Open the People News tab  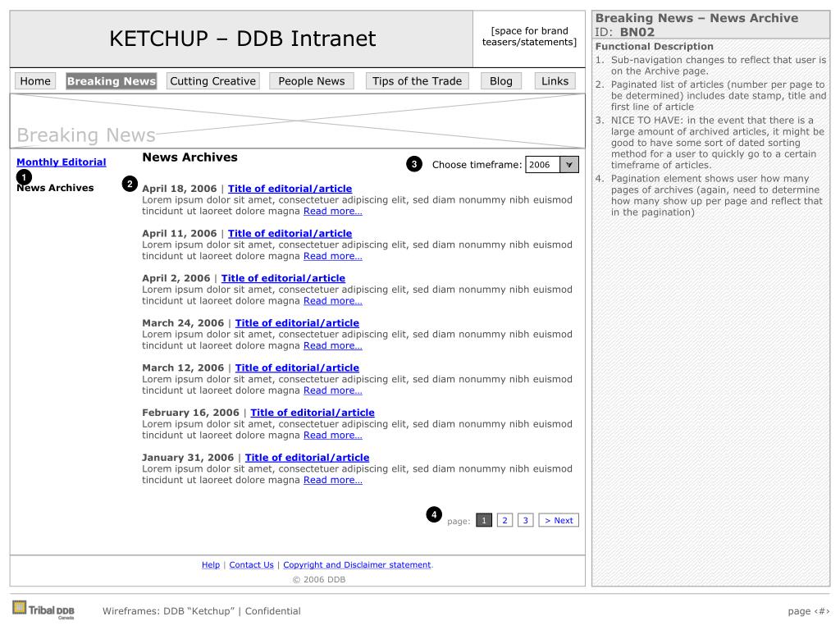(x=311, y=81)
